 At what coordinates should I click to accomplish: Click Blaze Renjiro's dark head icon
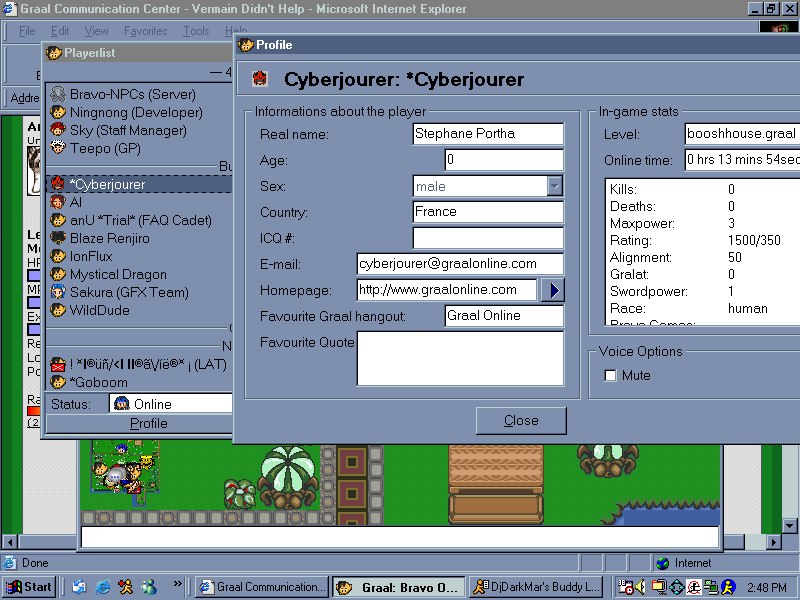[x=58, y=238]
